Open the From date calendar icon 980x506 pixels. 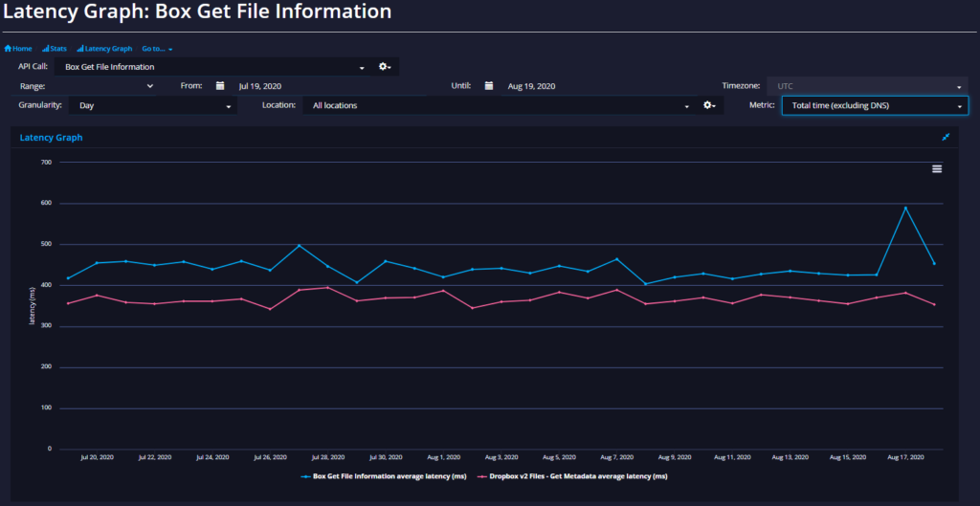point(220,85)
